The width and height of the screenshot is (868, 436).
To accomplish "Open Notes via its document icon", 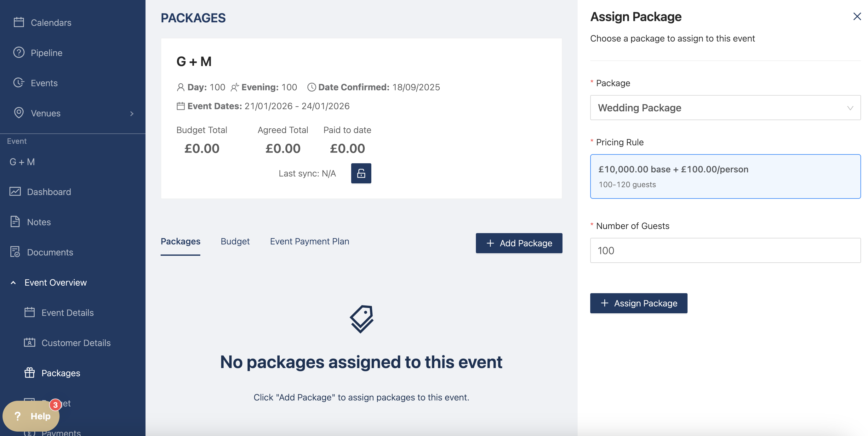I will pos(15,222).
